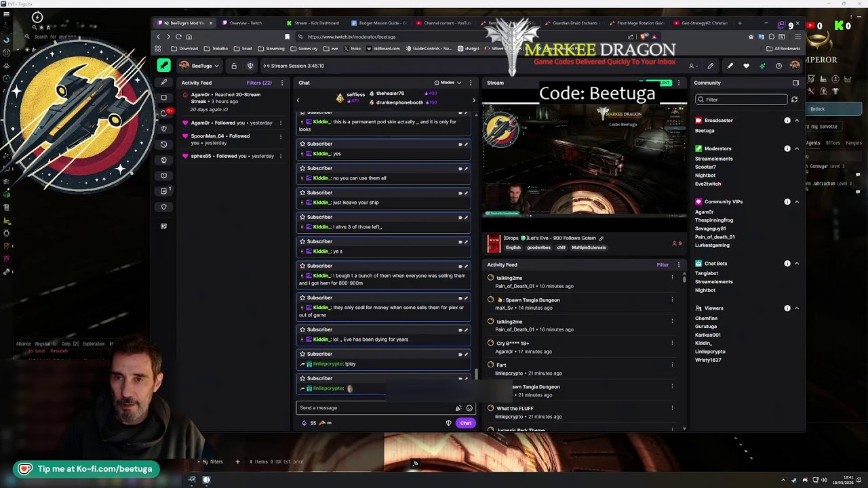Click the stream video preview
Image resolution: width=868 pixels, height=488 pixels.
tap(585, 160)
